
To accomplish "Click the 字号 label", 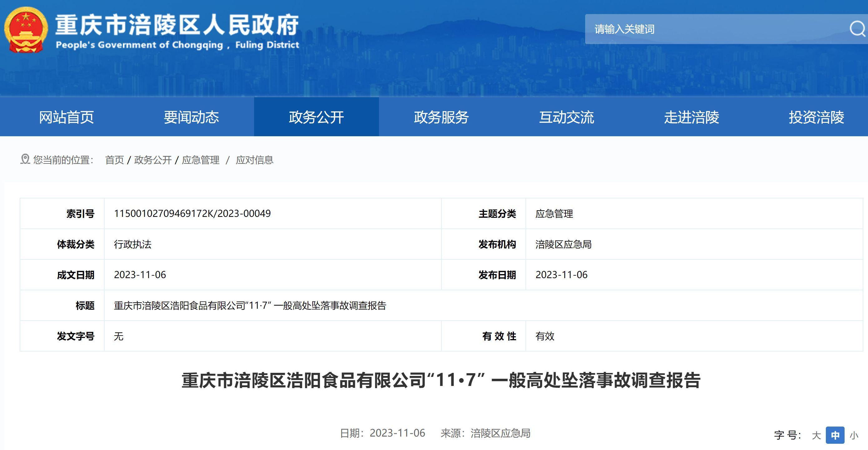I will (x=787, y=435).
